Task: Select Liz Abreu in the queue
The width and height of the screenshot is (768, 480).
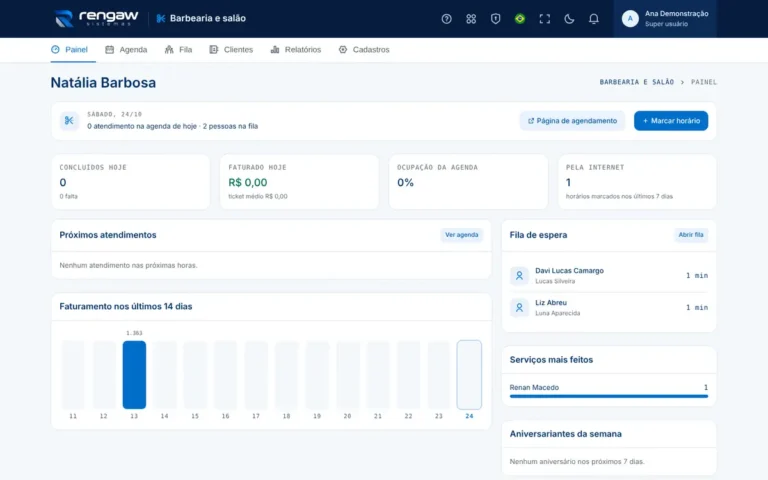Action: (609, 308)
